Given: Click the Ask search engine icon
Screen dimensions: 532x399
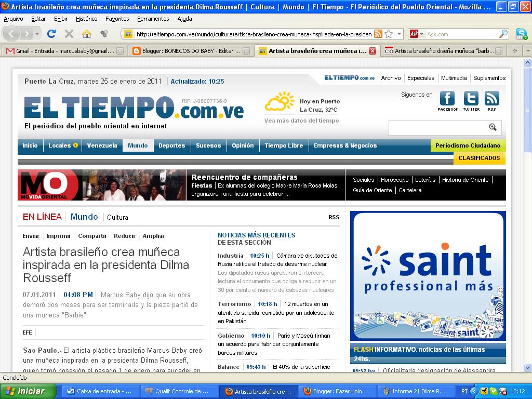Looking at the screenshot, I should coord(414,34).
